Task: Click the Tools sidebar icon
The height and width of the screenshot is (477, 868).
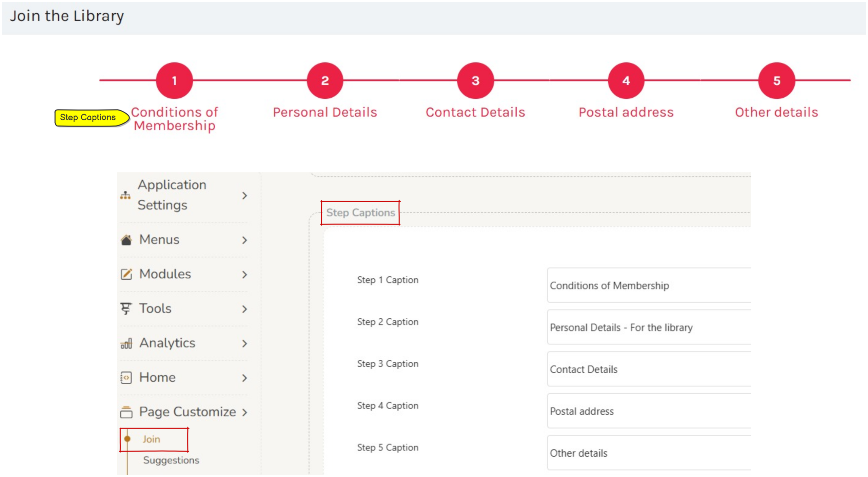Action: coord(126,309)
